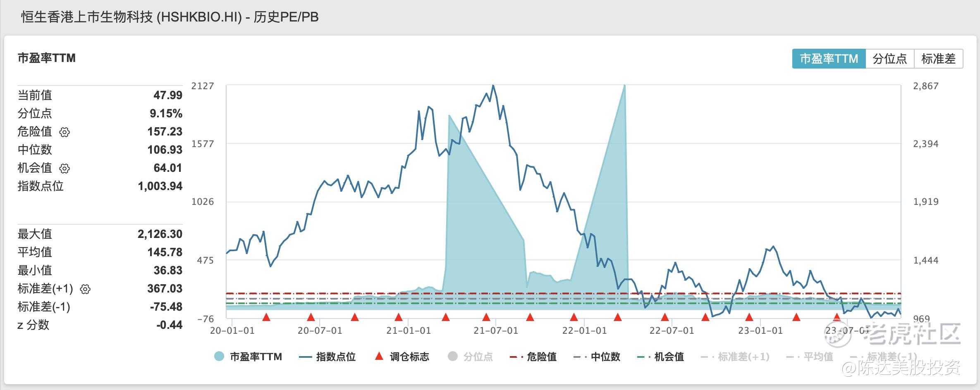Screen dimensions: 980x390
Task: Switch to the 分位点 tab
Action: click(890, 59)
